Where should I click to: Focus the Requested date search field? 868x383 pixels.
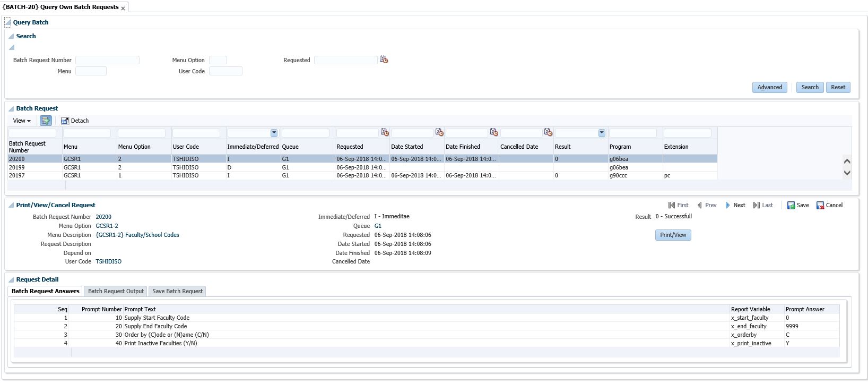[346, 60]
